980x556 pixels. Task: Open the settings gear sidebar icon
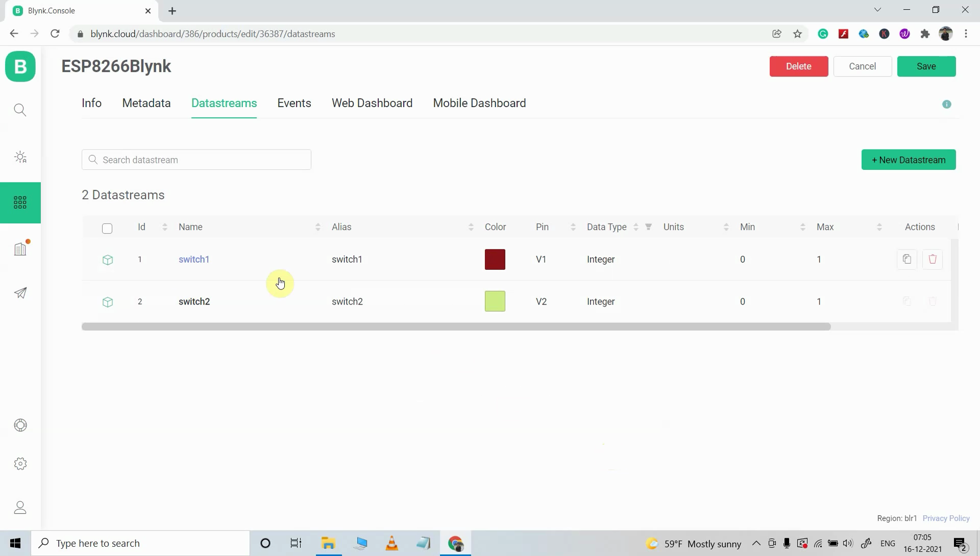(20, 464)
